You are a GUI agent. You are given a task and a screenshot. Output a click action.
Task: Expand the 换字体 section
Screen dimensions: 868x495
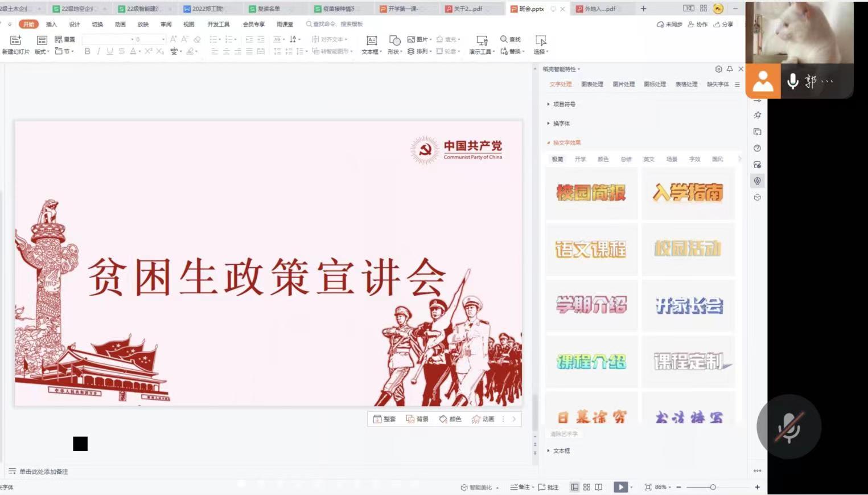[x=561, y=124]
